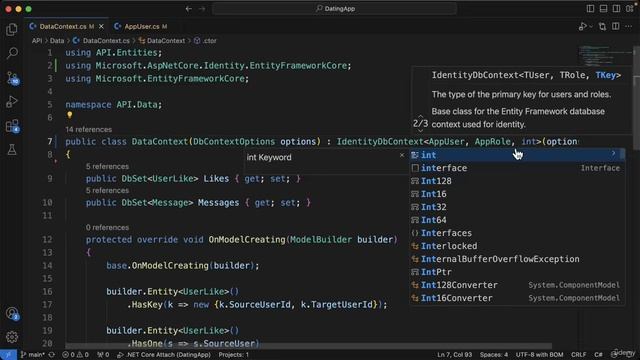Viewport: 640px width, 360px height.
Task: Show previous signature overload up arrow
Action: point(420,117)
